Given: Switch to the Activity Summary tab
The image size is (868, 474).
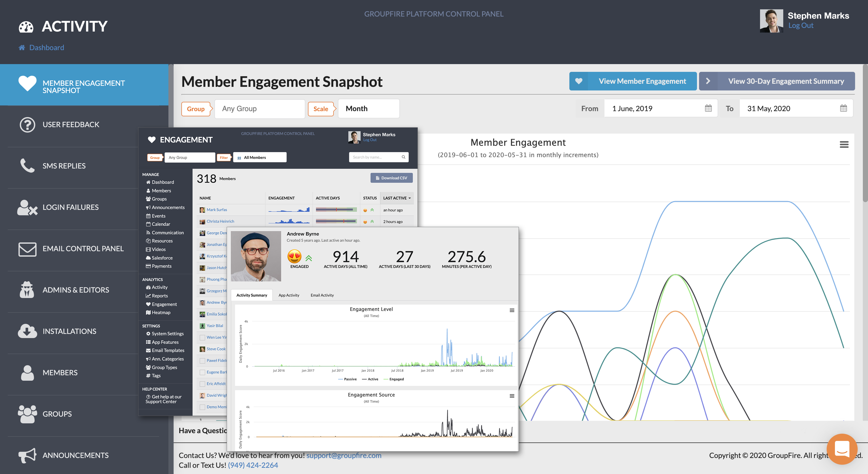Looking at the screenshot, I should (x=251, y=295).
